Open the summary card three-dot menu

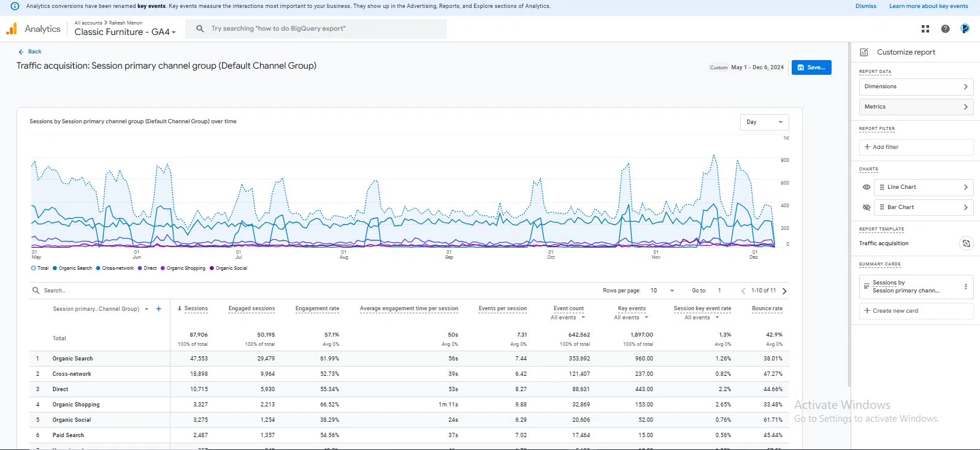click(965, 286)
